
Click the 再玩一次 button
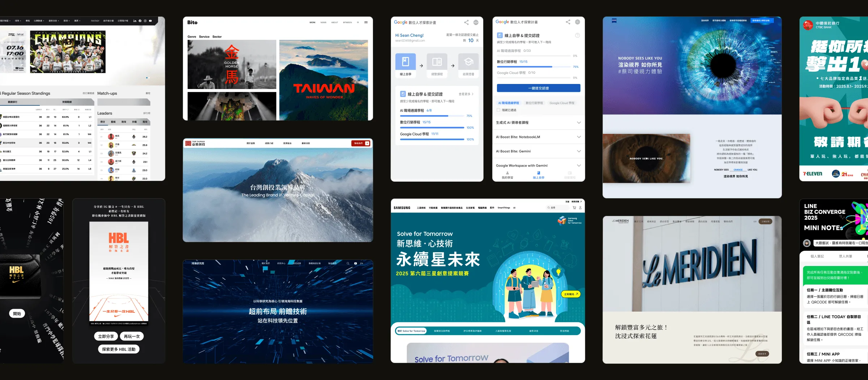point(132,337)
